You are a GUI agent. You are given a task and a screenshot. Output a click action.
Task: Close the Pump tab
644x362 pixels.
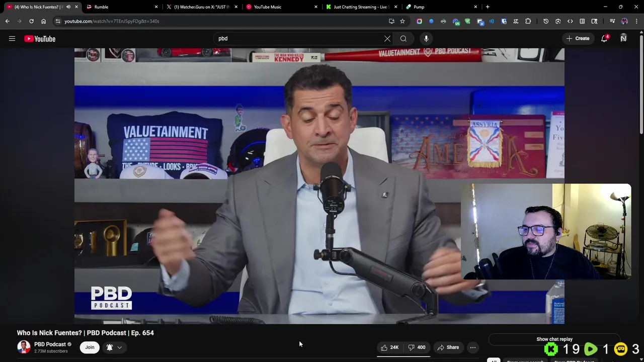point(475,7)
